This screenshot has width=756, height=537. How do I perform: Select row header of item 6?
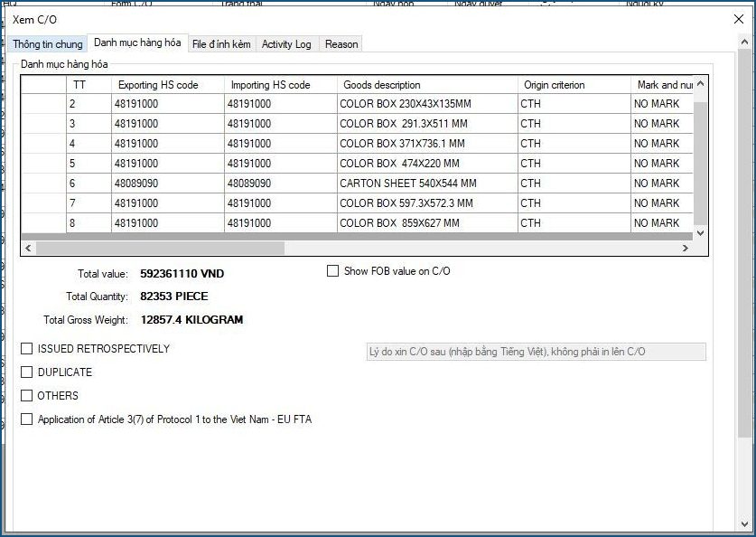pos(44,184)
